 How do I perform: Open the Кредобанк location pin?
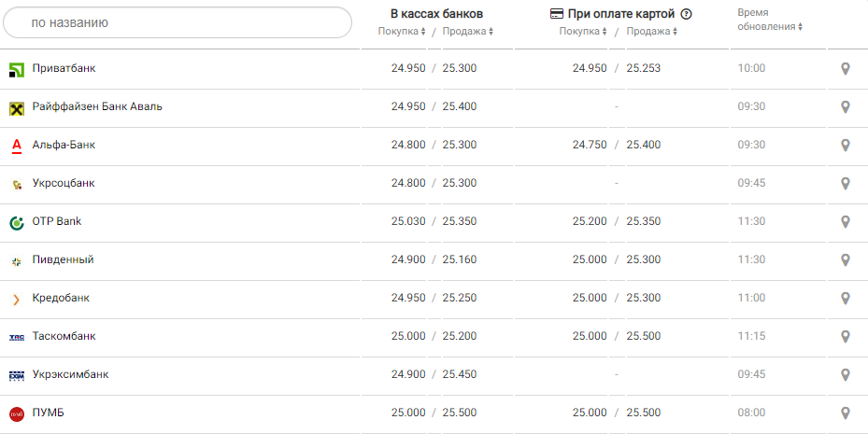[846, 298]
